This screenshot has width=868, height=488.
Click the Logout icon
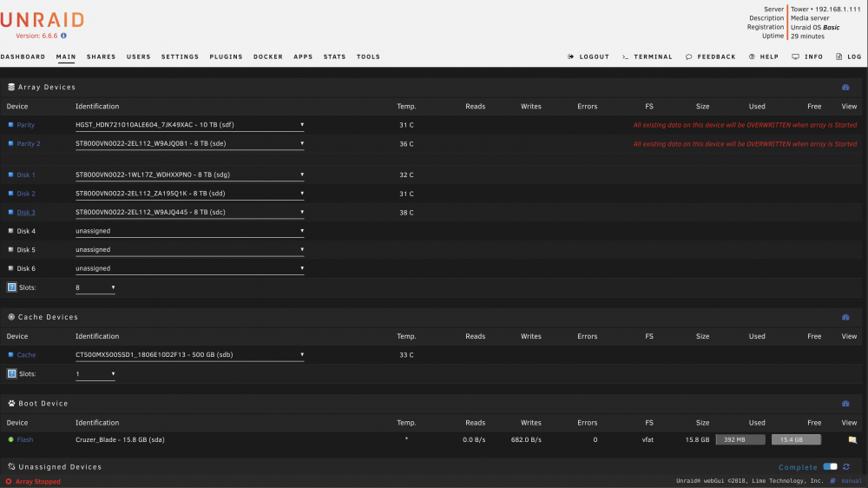click(571, 56)
